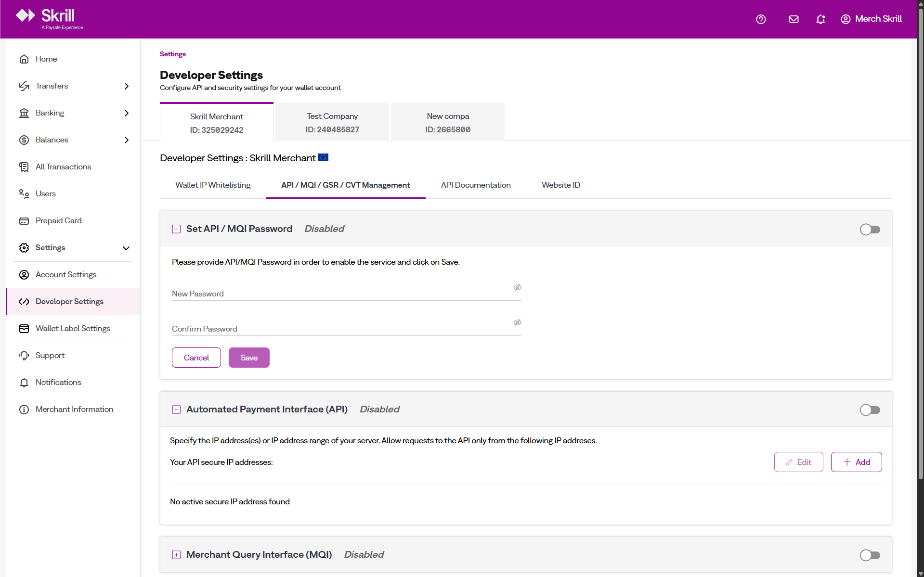This screenshot has height=577, width=924.
Task: Show the New Password field text
Action: tap(517, 287)
